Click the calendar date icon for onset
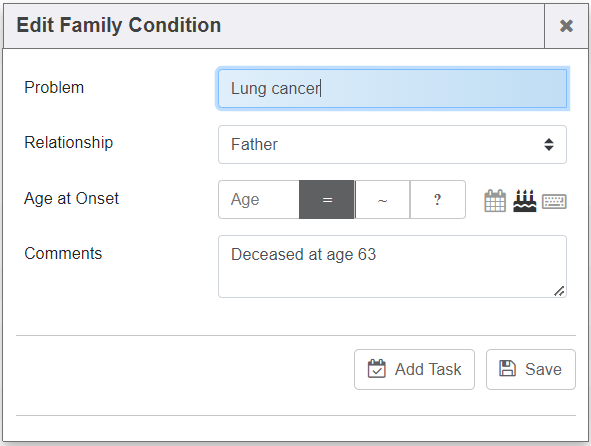This screenshot has width=591, height=446. click(x=495, y=201)
